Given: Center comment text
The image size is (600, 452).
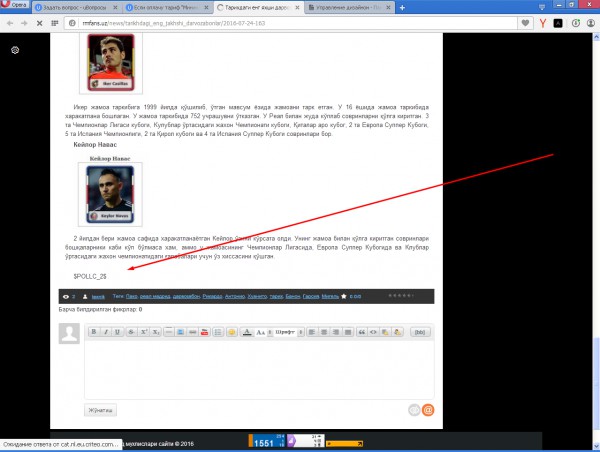Looking at the screenshot, I should pyautogui.click(x=324, y=332).
